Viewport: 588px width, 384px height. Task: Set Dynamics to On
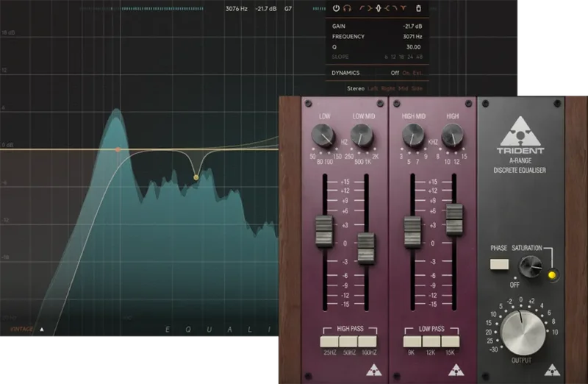(406, 73)
